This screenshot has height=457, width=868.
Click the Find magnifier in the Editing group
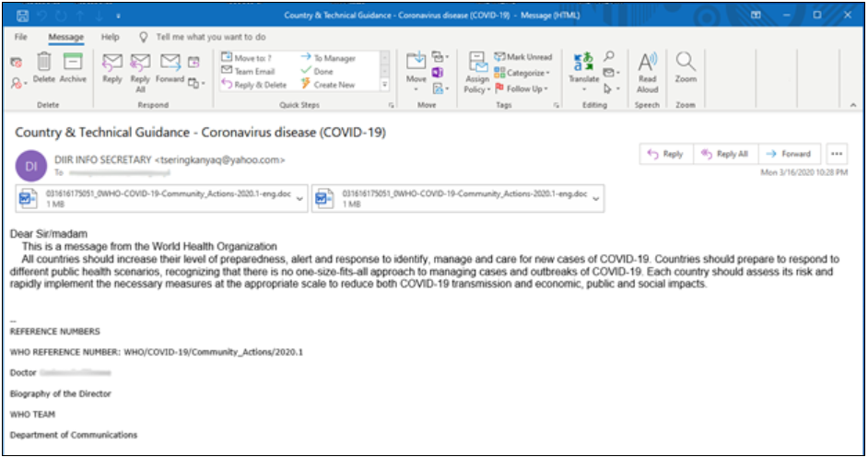609,56
